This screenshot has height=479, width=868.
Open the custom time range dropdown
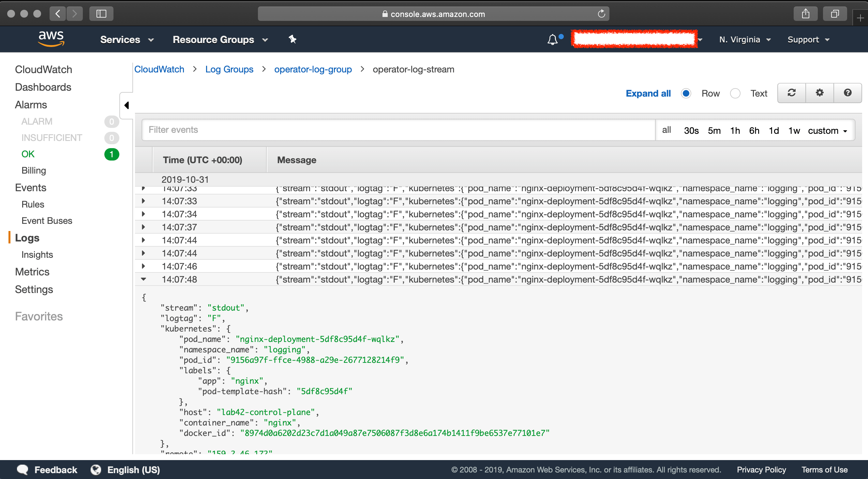[x=828, y=131]
